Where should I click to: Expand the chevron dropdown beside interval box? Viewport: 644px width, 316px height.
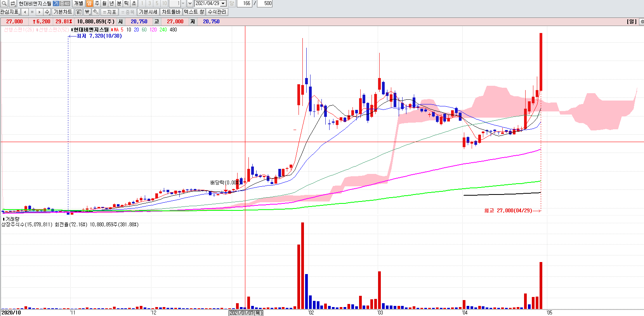(190, 3)
